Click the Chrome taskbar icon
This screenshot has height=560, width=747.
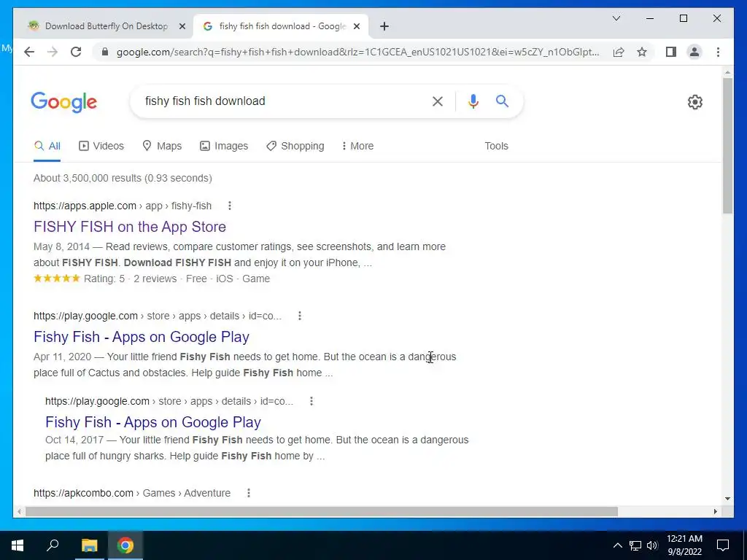pos(125,545)
